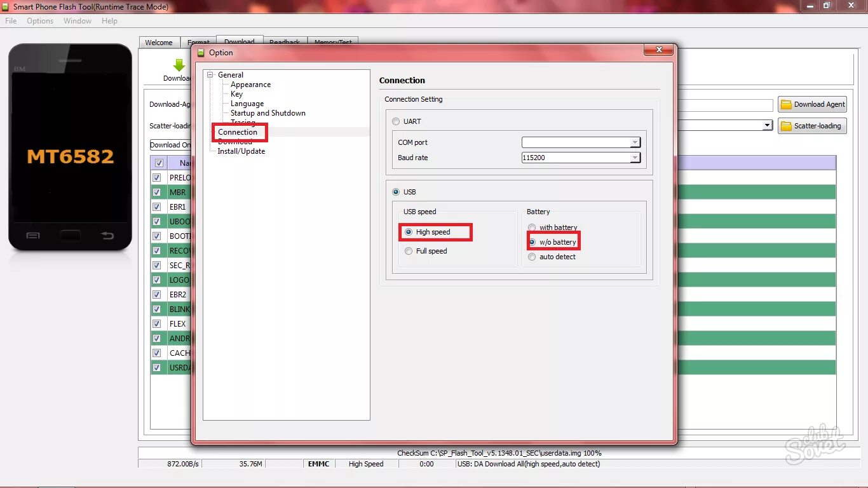Click the phone home button graphic
Viewport: 868px width, 488px height.
pos(71,235)
